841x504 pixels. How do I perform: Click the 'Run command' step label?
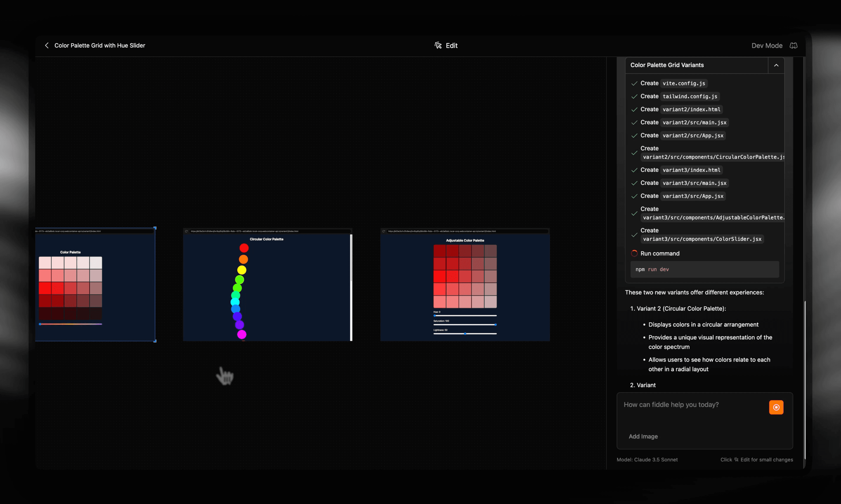tap(660, 253)
